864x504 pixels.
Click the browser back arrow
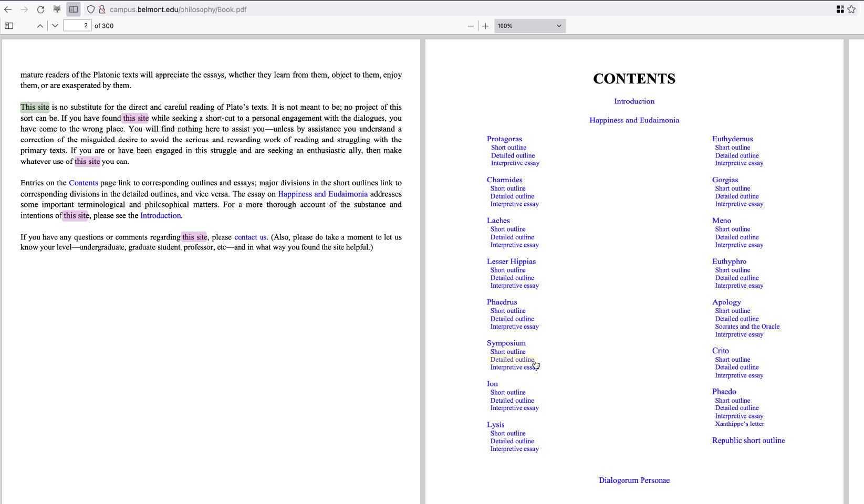(x=8, y=9)
